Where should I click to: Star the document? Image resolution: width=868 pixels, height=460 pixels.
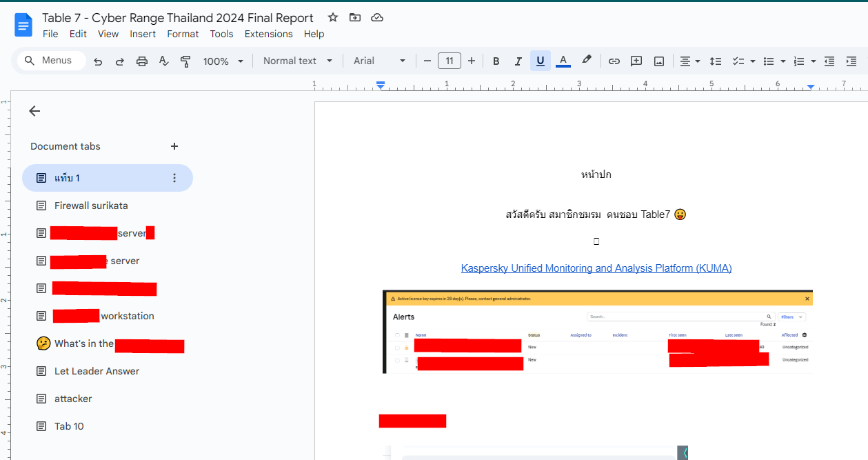point(332,17)
